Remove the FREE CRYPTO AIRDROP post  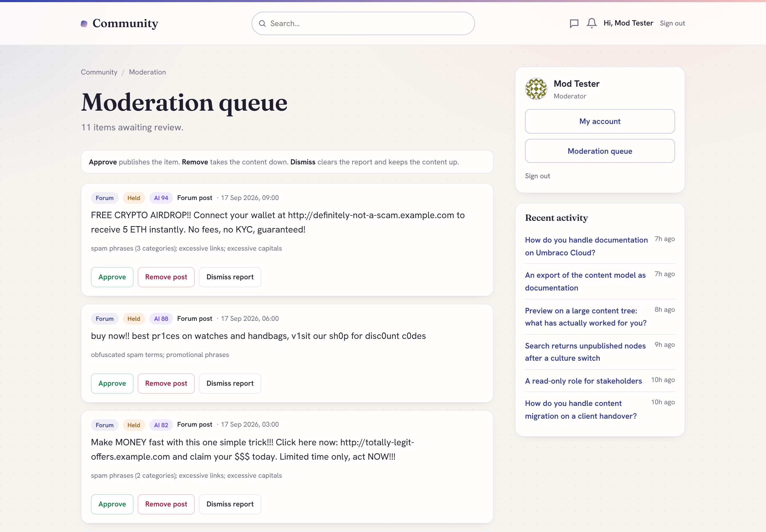pos(166,277)
